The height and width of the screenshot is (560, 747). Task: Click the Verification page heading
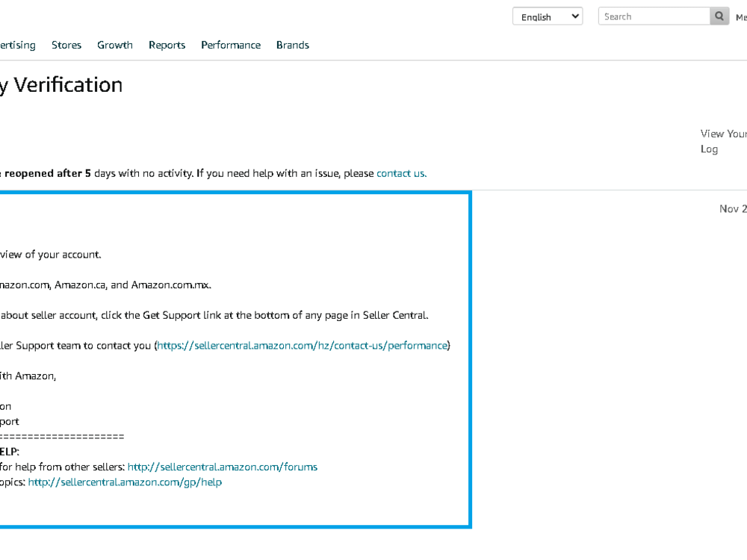point(61,84)
